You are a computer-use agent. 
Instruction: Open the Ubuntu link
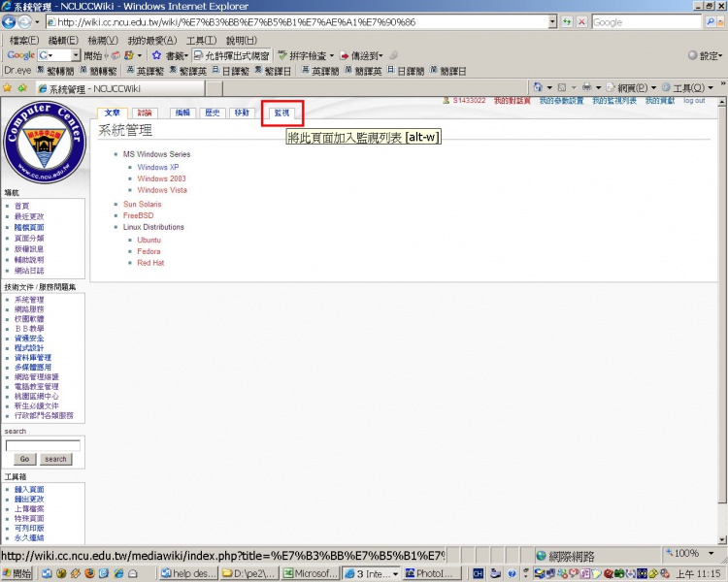pyautogui.click(x=149, y=239)
